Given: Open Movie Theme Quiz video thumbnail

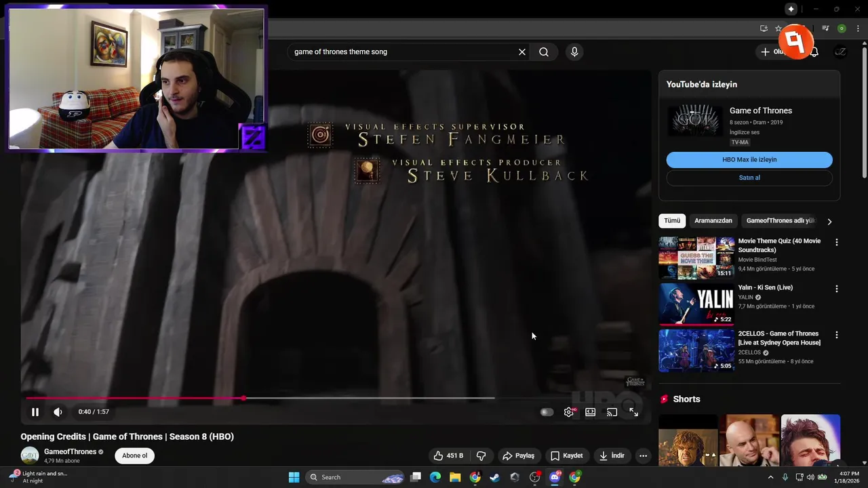Looking at the screenshot, I should pos(696,258).
